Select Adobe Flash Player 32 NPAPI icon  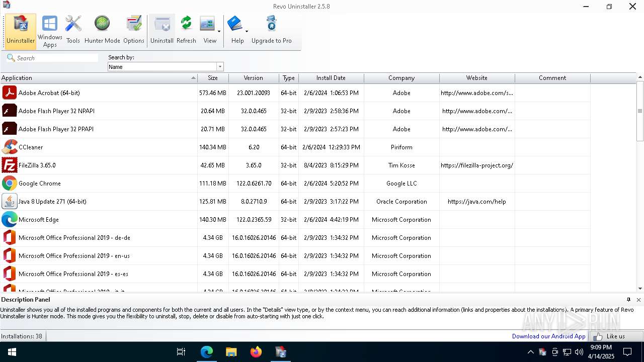10,111
